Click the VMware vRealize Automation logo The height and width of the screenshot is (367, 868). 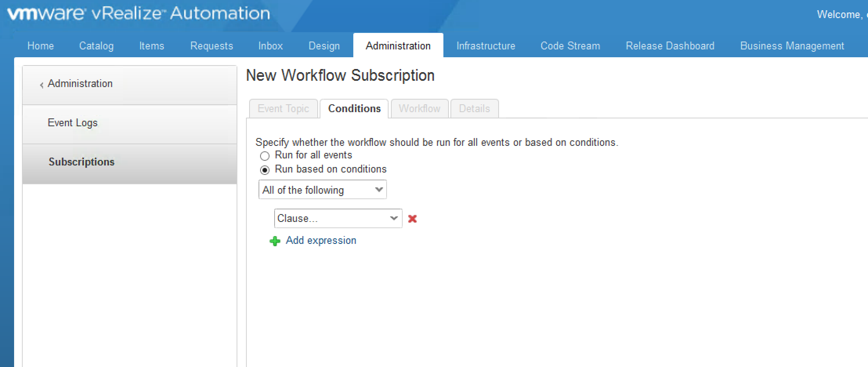point(139,13)
